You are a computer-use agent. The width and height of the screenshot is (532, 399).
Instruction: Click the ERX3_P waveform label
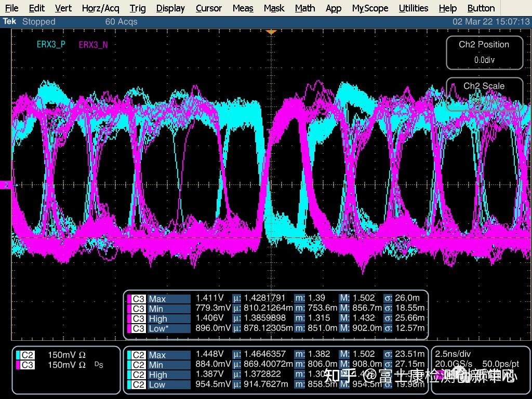(x=51, y=45)
